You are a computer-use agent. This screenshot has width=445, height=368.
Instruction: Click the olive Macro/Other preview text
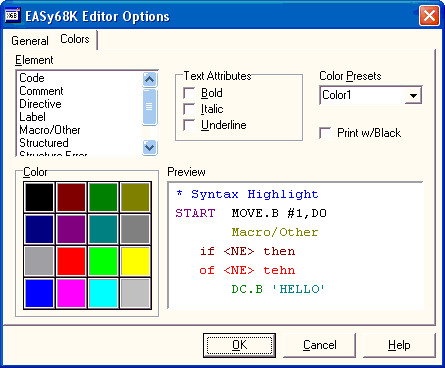(275, 232)
